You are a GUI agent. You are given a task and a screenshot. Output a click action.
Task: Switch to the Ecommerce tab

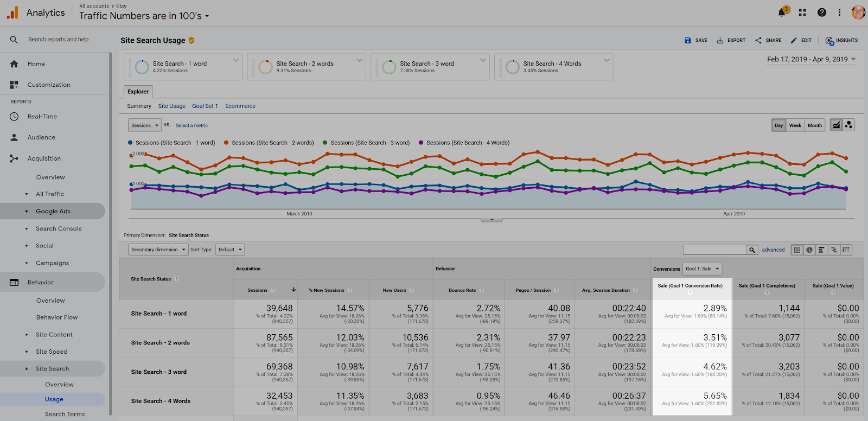(240, 106)
